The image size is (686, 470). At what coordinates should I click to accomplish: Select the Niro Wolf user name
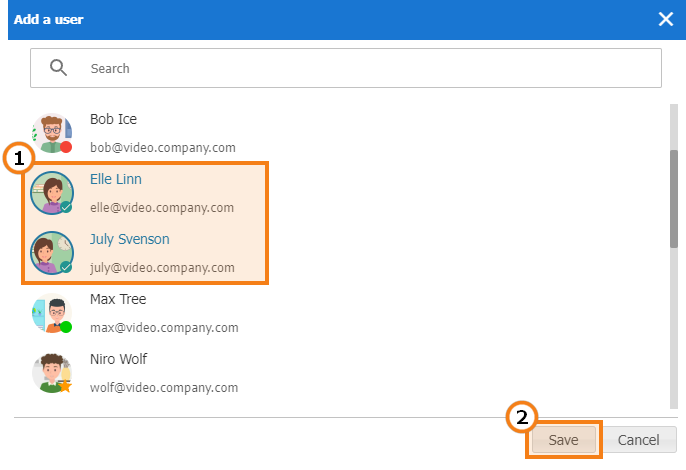[x=119, y=359]
